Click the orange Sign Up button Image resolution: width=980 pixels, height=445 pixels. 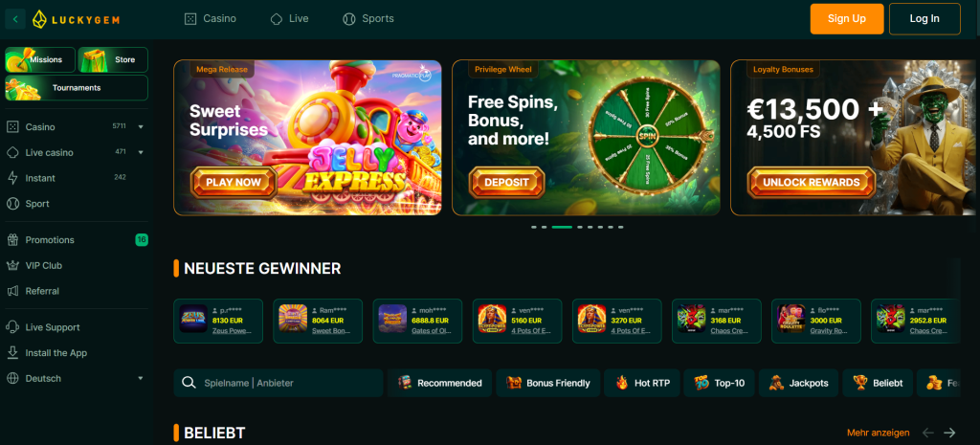(x=847, y=19)
